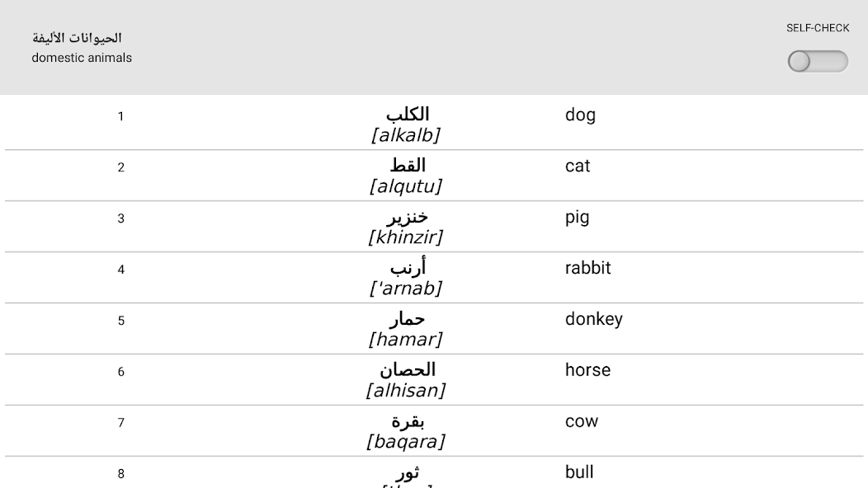Select the 'rabbit' translation entry
Screen dimensions: 868x488
587,268
